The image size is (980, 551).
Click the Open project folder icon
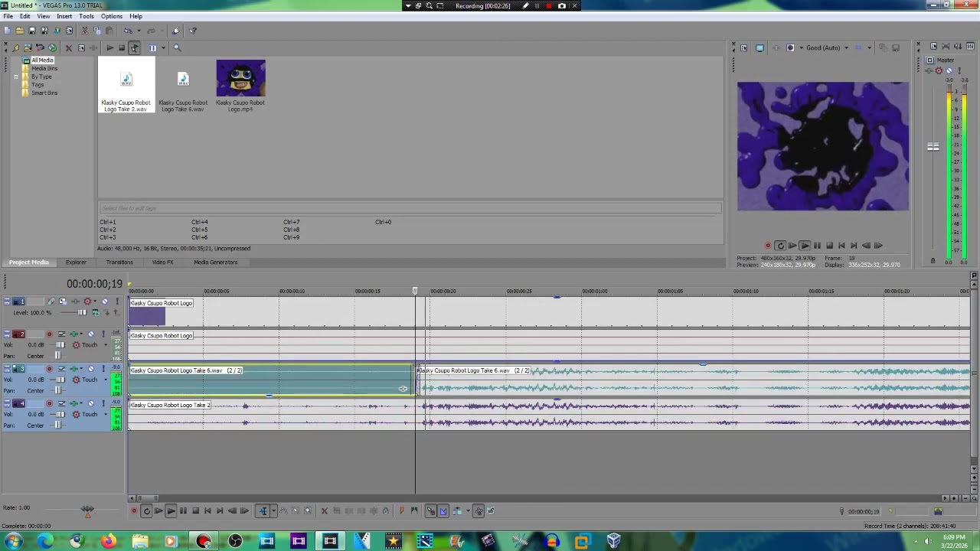(x=19, y=31)
